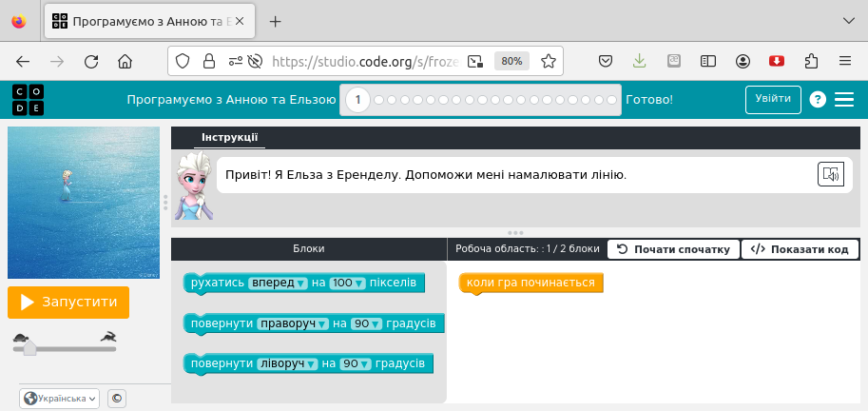Click the Elsa game preview canvas

pos(84,203)
